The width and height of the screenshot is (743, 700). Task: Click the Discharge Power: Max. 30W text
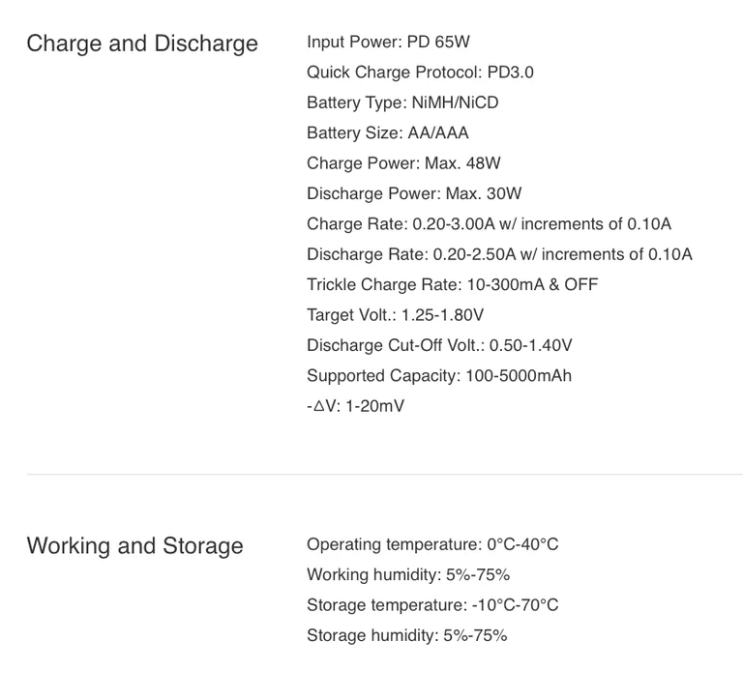pyautogui.click(x=414, y=193)
